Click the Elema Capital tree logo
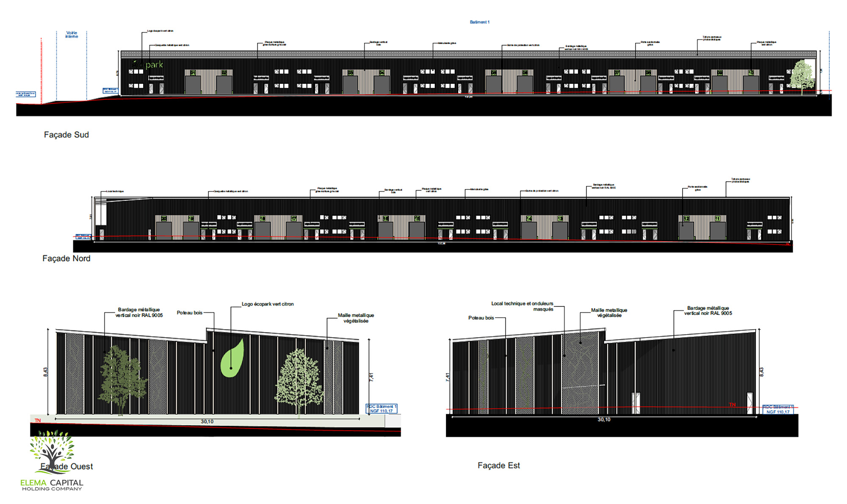This screenshot has width=847, height=504. (x=52, y=451)
